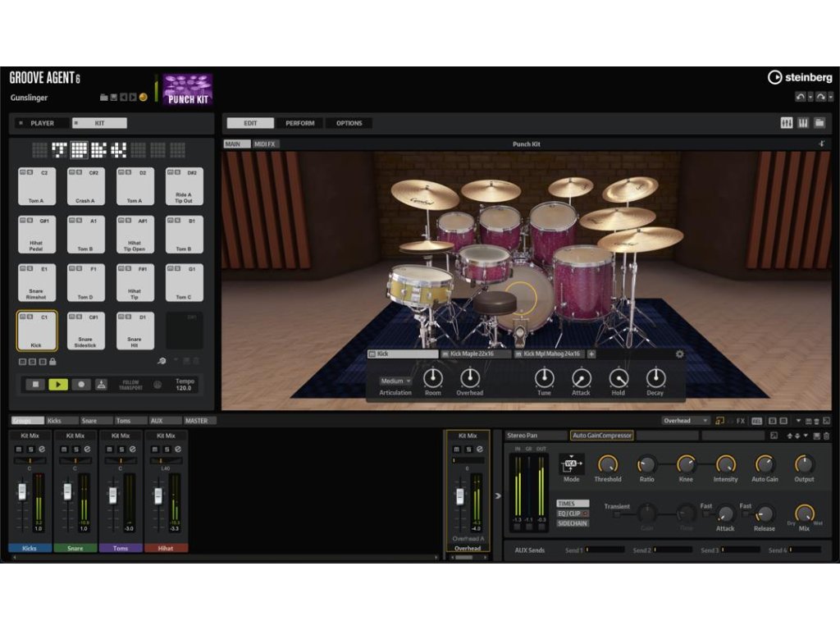Click the SIDECHAIN button
Viewport: 840px width, 630px height.
point(573,523)
